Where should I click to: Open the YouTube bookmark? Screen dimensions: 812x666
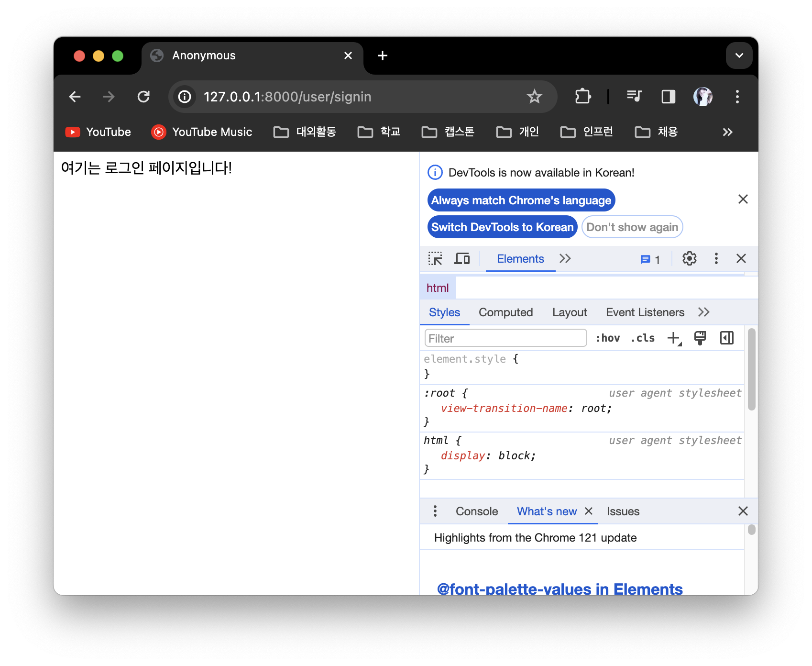(98, 132)
